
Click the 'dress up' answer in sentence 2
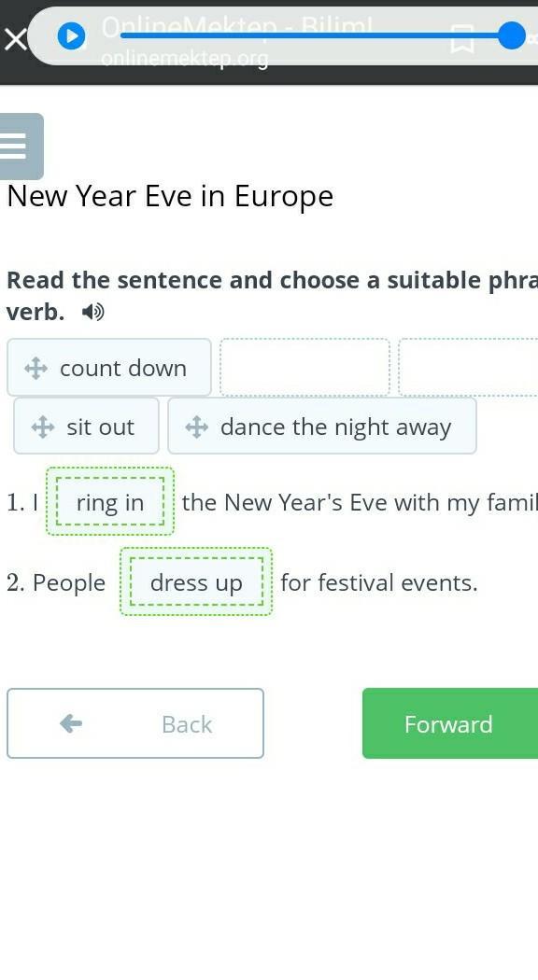pos(196,581)
